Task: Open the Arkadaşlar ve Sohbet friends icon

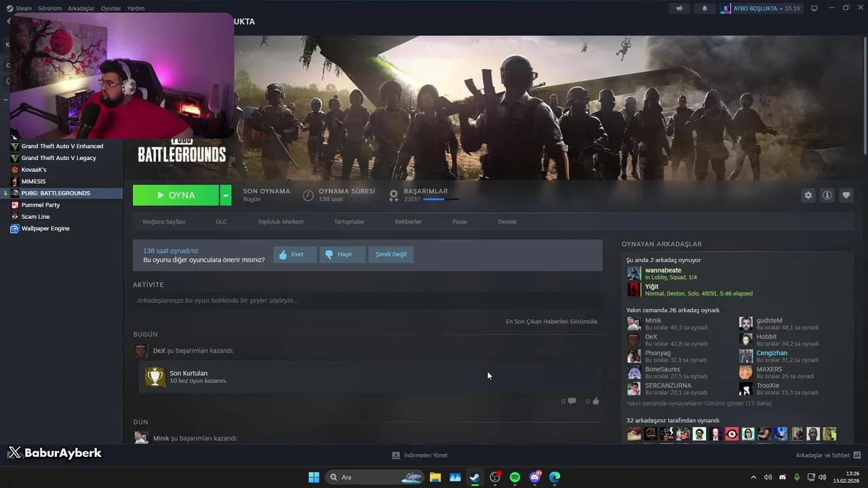Action: [857, 455]
